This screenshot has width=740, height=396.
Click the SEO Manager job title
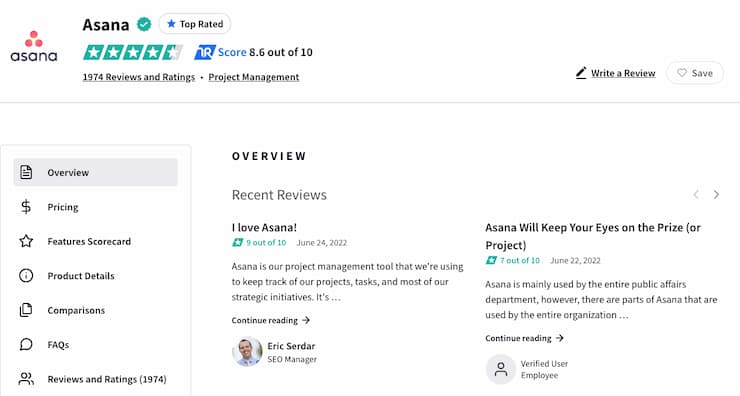pyautogui.click(x=292, y=359)
